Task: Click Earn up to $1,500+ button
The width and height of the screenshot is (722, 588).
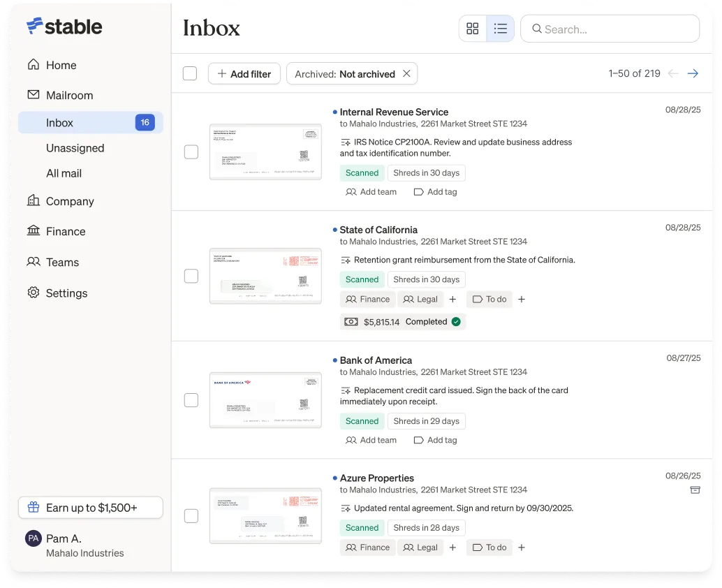Action: click(x=91, y=508)
